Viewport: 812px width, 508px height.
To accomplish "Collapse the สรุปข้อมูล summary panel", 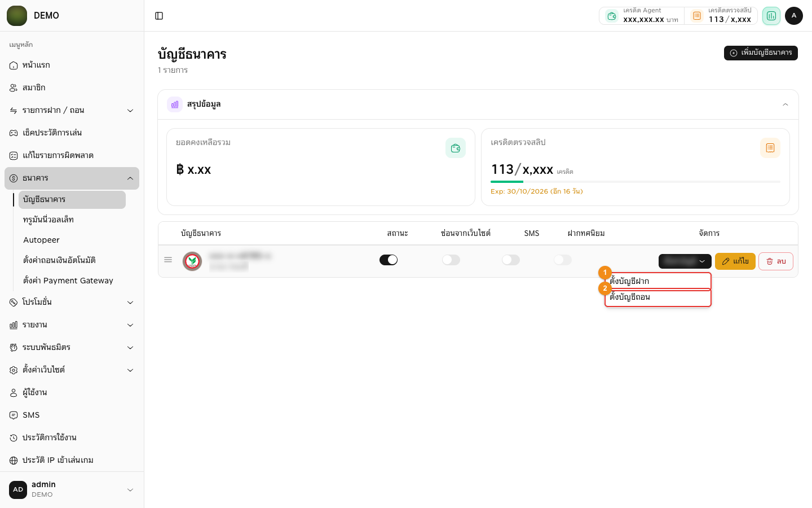I will click(x=785, y=104).
